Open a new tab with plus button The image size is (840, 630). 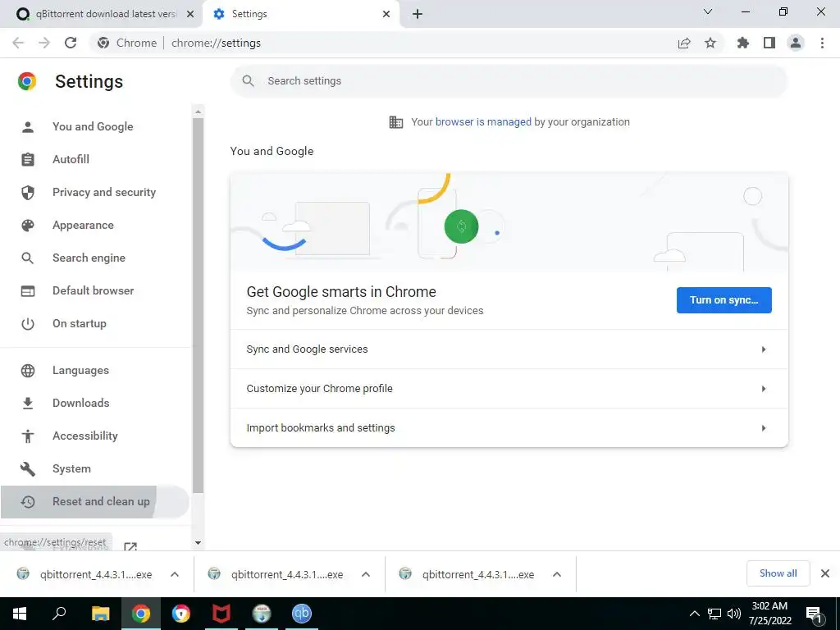[x=418, y=15]
